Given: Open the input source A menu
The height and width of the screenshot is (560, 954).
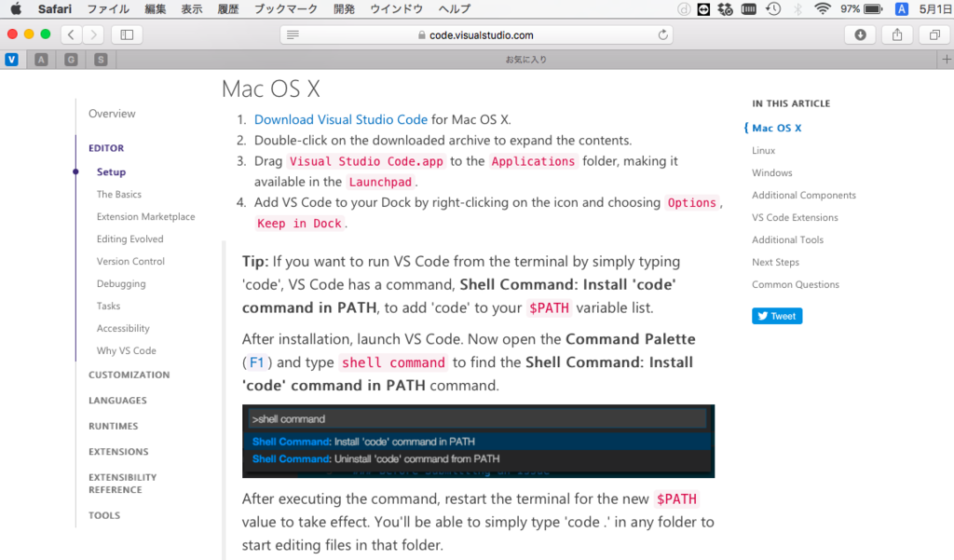Looking at the screenshot, I should (902, 8).
